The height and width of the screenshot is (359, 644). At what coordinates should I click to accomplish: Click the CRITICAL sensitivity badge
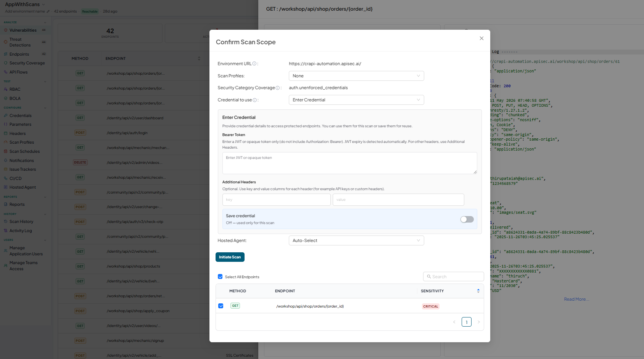coord(431,306)
